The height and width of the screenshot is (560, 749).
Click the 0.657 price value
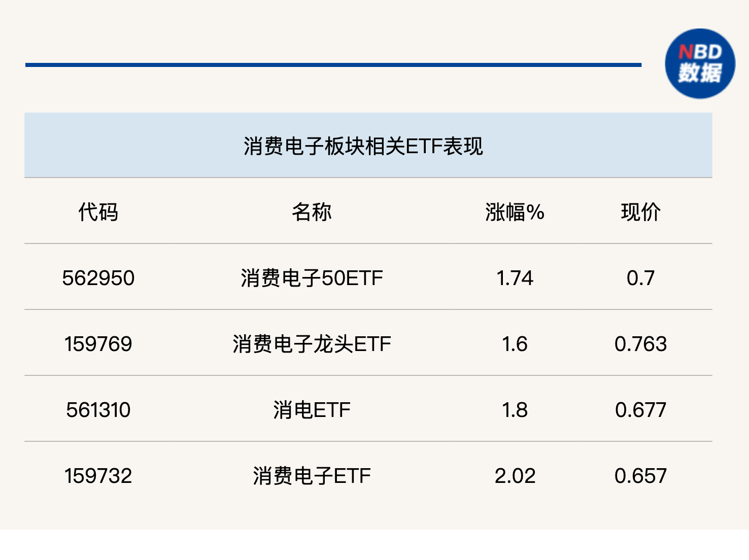pyautogui.click(x=640, y=476)
